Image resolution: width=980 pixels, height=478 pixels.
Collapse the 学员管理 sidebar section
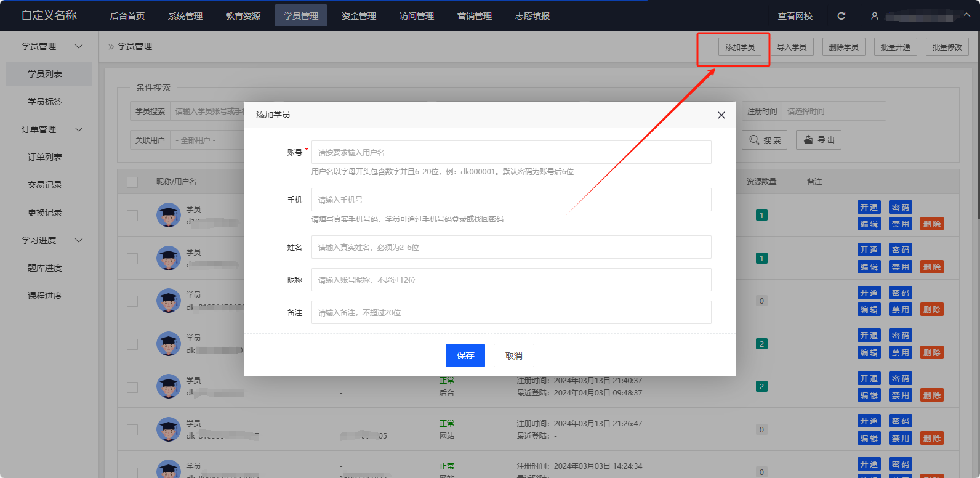click(x=78, y=46)
